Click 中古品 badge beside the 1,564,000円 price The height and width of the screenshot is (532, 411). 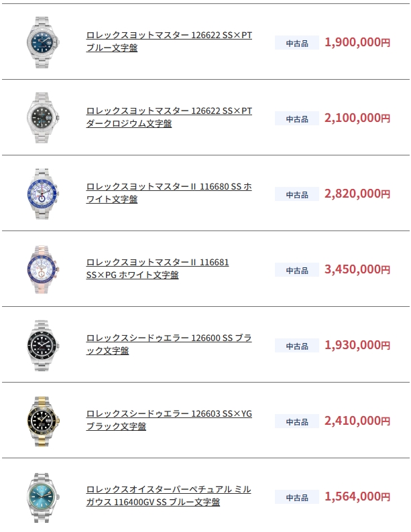click(297, 497)
